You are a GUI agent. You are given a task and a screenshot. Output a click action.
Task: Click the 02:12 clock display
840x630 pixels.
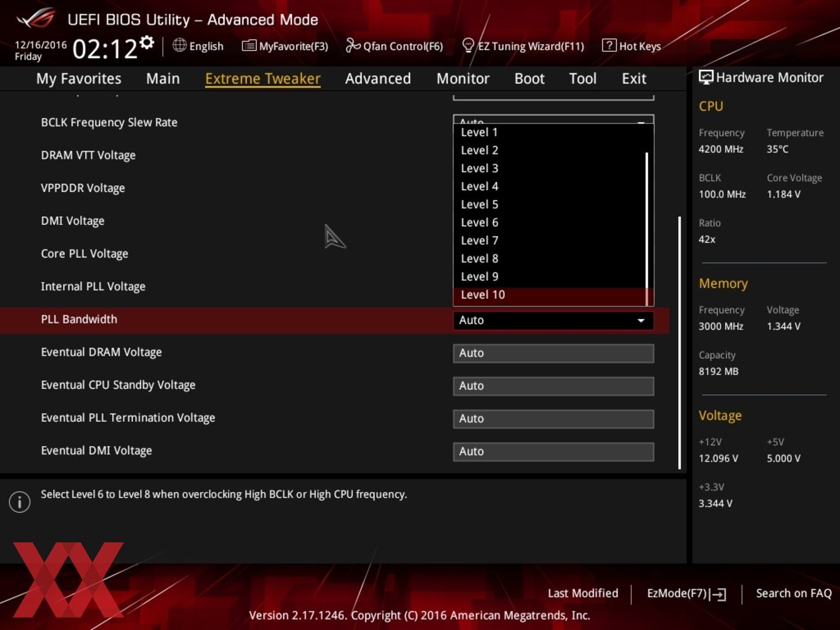104,49
